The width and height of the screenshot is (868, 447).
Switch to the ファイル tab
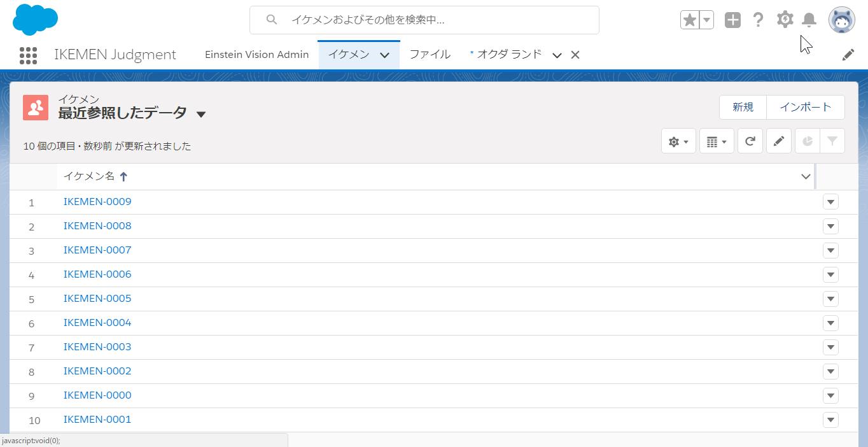[x=430, y=55]
